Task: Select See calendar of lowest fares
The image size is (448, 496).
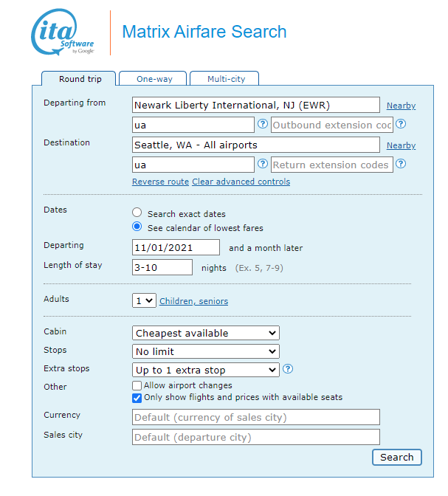Action: [x=137, y=227]
